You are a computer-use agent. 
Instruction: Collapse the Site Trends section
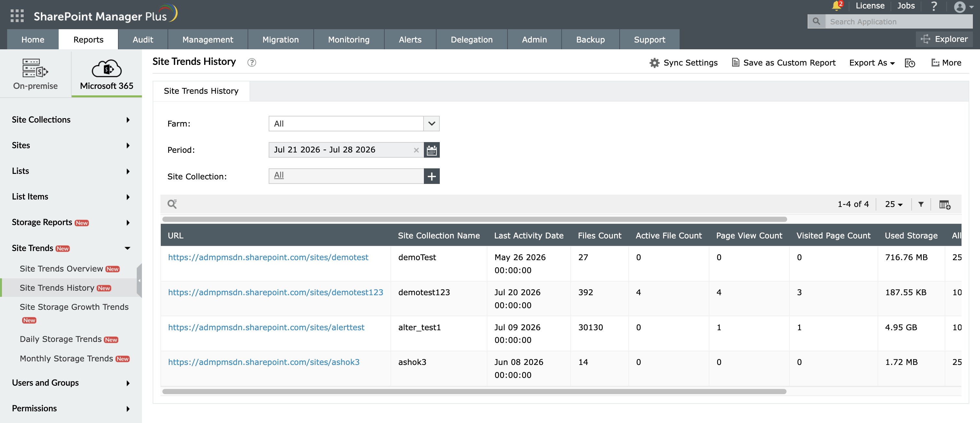[x=71, y=248]
